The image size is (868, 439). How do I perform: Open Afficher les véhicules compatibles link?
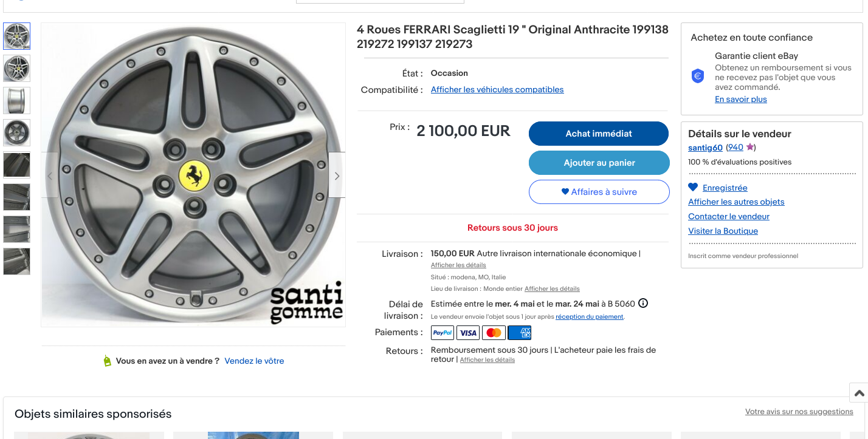[497, 90]
